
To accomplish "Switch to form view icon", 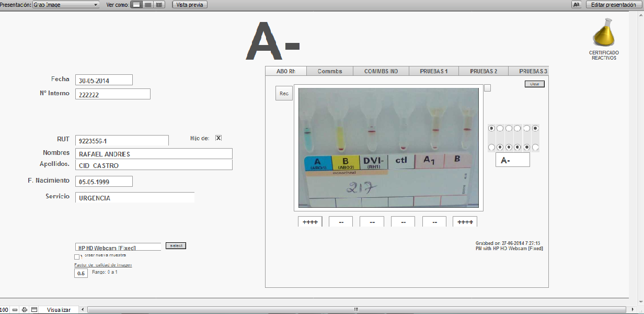I will (x=135, y=5).
